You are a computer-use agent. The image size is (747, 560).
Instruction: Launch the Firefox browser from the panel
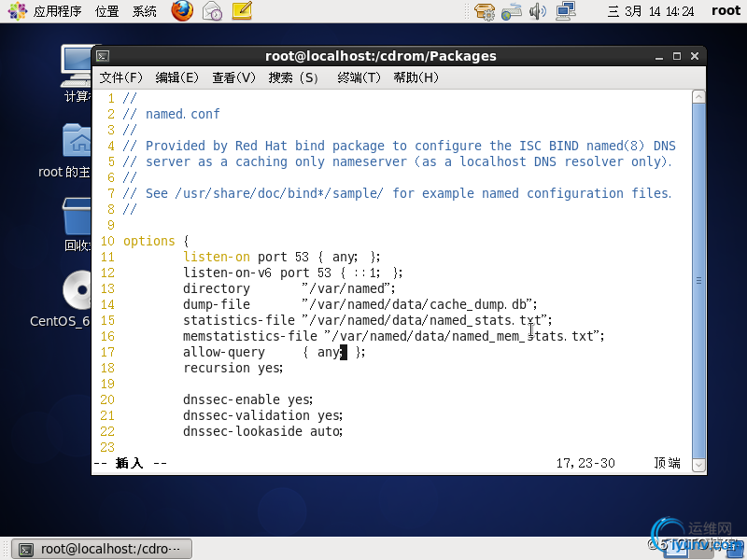point(182,10)
